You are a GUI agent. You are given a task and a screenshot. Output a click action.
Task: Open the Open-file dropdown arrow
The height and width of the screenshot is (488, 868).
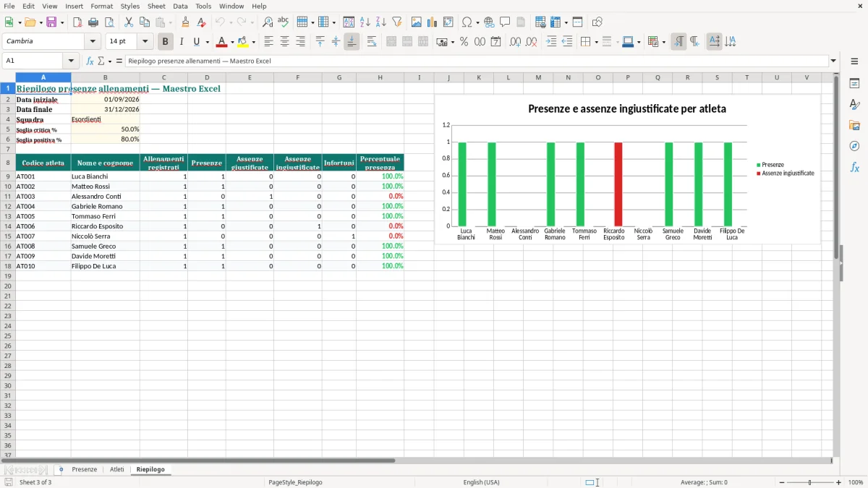pyautogui.click(x=40, y=22)
